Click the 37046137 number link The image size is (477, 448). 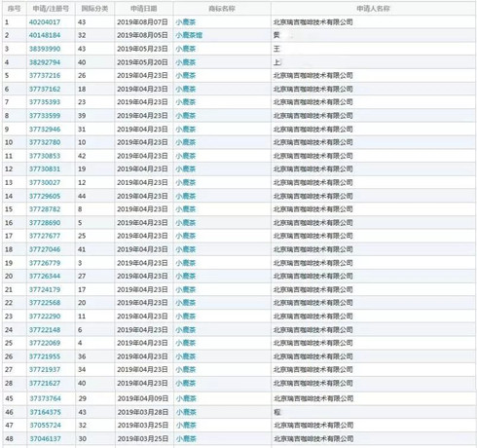coord(45,438)
